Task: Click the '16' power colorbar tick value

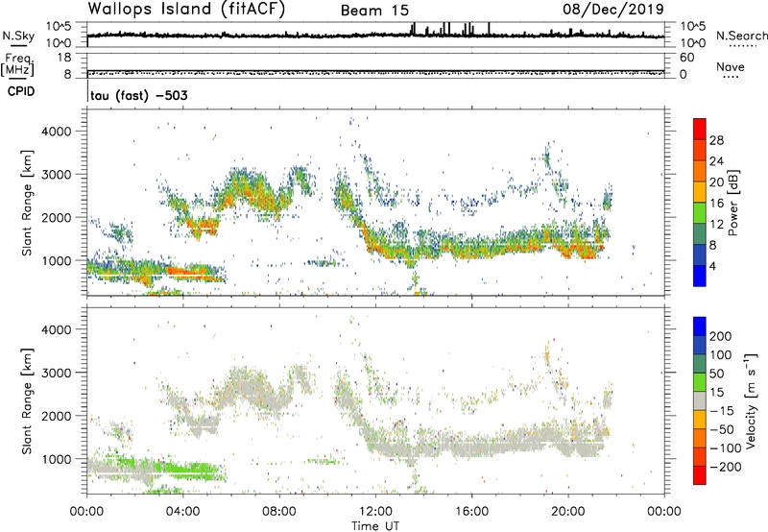Action: 716,204
